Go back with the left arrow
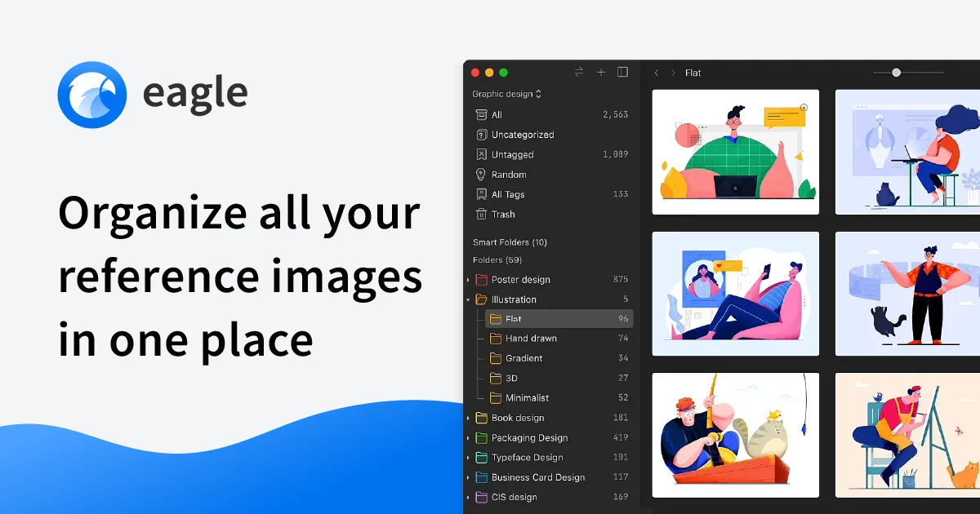The height and width of the screenshot is (514, 980). click(657, 73)
